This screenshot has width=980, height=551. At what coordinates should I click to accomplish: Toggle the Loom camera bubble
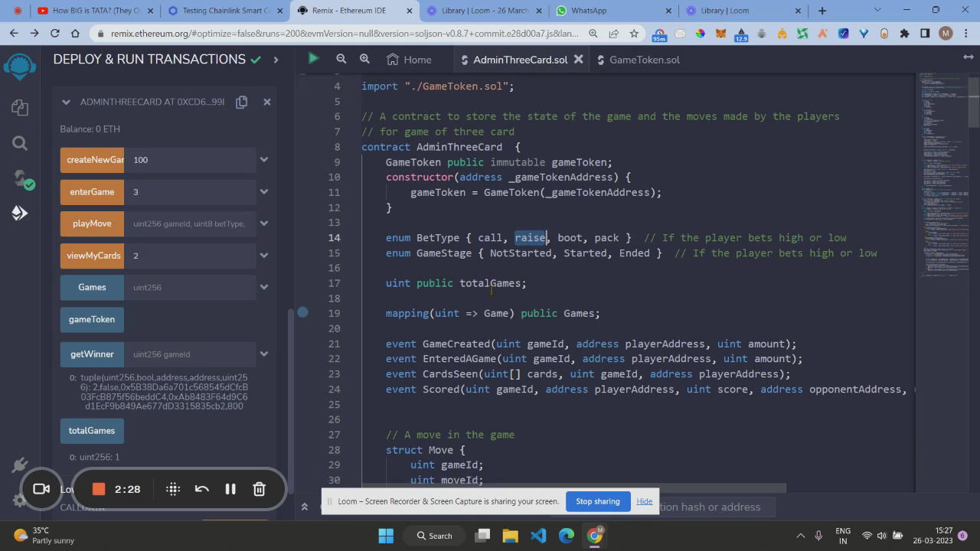[41, 489]
